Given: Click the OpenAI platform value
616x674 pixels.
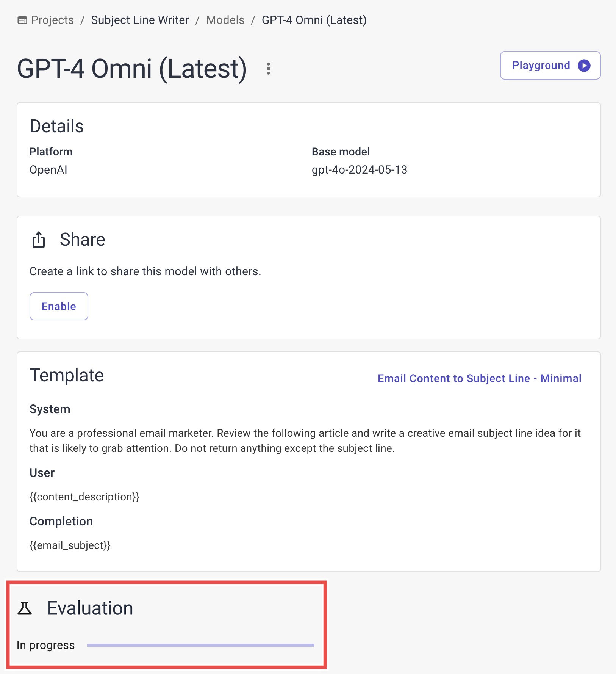Looking at the screenshot, I should point(48,169).
